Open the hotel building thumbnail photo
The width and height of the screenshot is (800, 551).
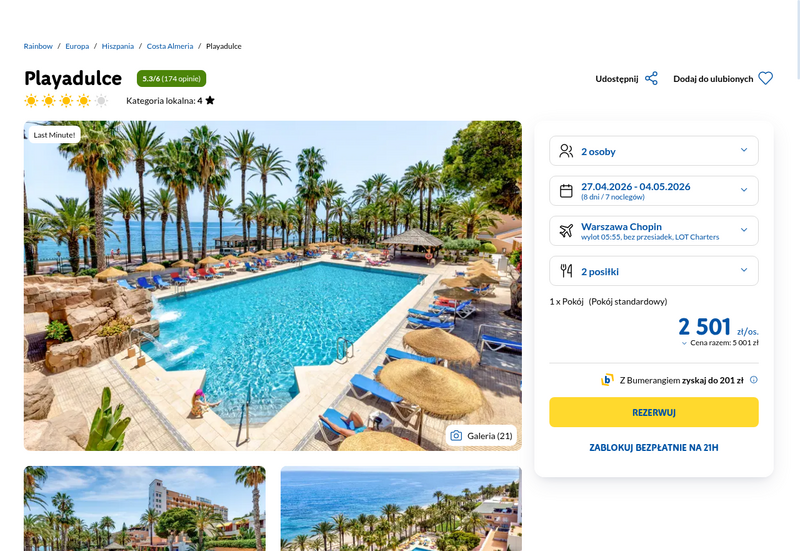click(x=145, y=508)
